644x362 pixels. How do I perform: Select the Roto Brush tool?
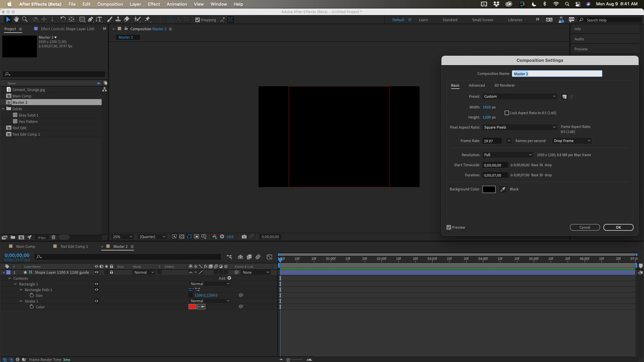(x=137, y=19)
